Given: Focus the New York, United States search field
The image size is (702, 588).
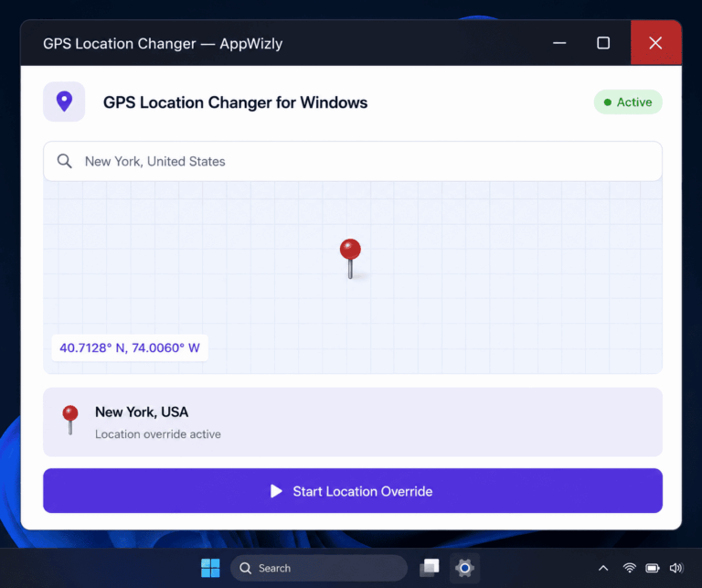Looking at the screenshot, I should (x=353, y=161).
